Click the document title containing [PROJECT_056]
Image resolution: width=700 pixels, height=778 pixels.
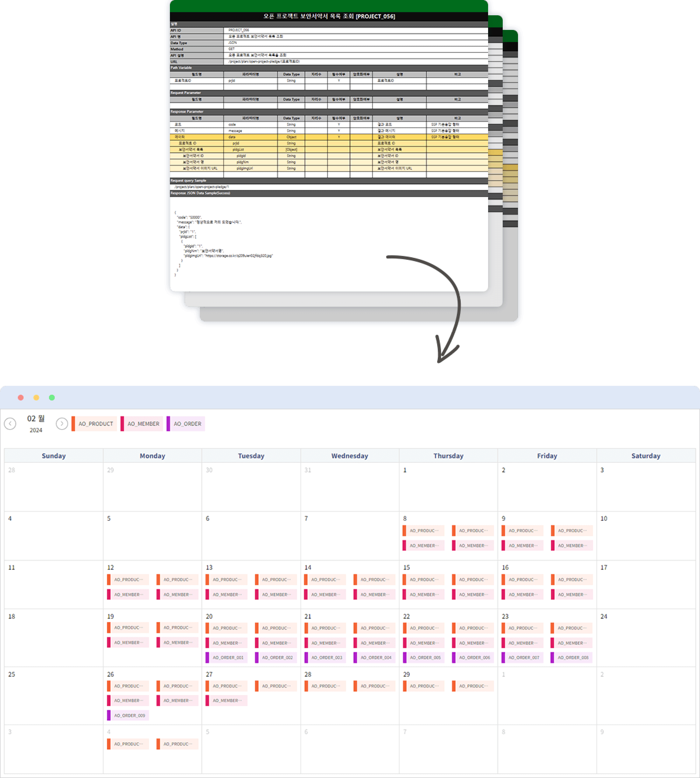(329, 16)
